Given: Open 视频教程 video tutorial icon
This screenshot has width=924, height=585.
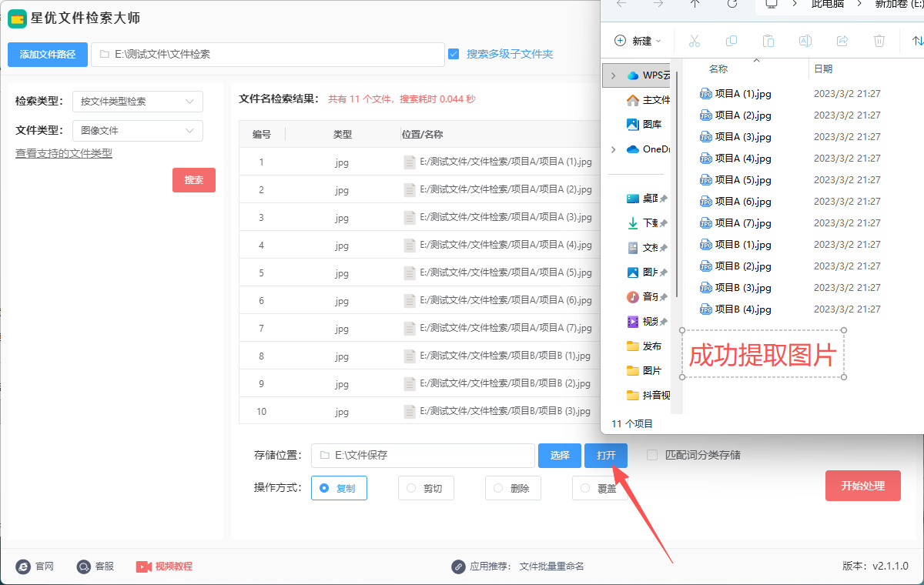Looking at the screenshot, I should (144, 567).
